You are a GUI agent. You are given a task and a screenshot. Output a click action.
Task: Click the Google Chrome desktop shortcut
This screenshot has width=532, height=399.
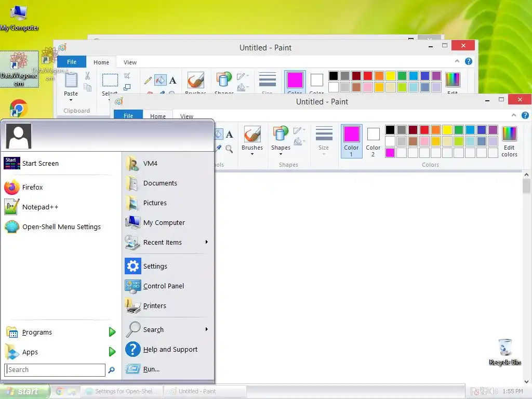[18, 109]
